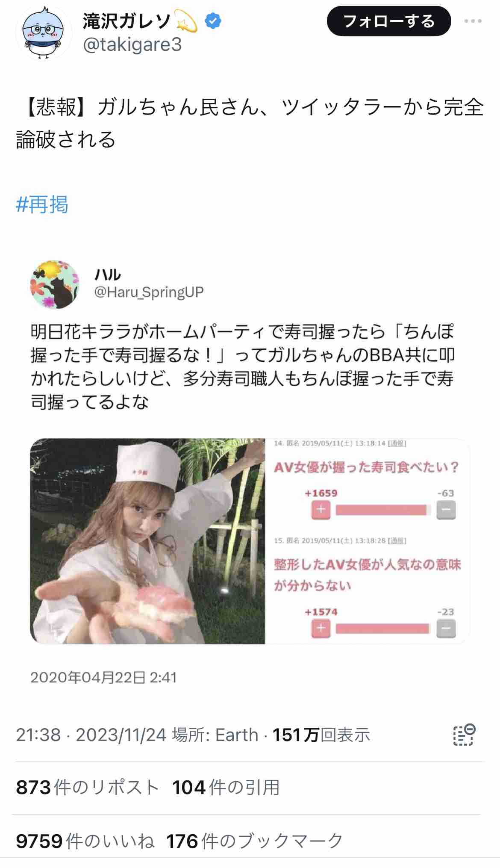Viewport: 500px width, 868px height.
Task: Open the #再掲 hashtag link
Action: 42,204
